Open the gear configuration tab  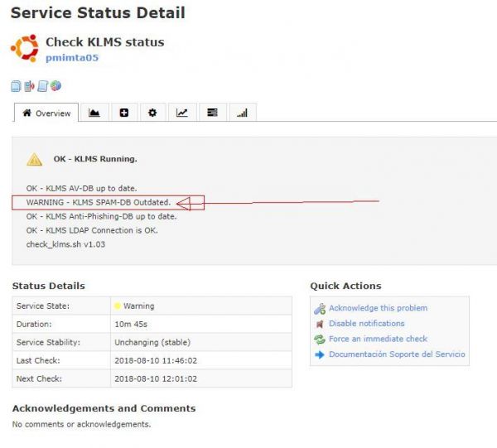(x=152, y=113)
